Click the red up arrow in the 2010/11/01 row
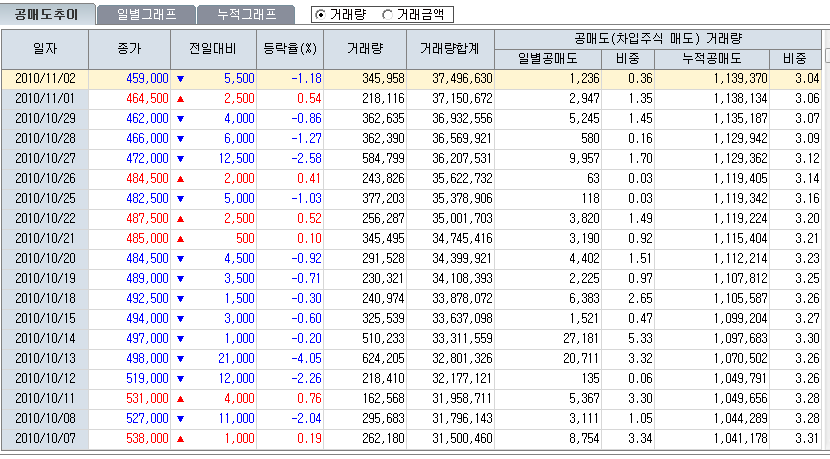This screenshot has width=830, height=459. pyautogui.click(x=180, y=98)
